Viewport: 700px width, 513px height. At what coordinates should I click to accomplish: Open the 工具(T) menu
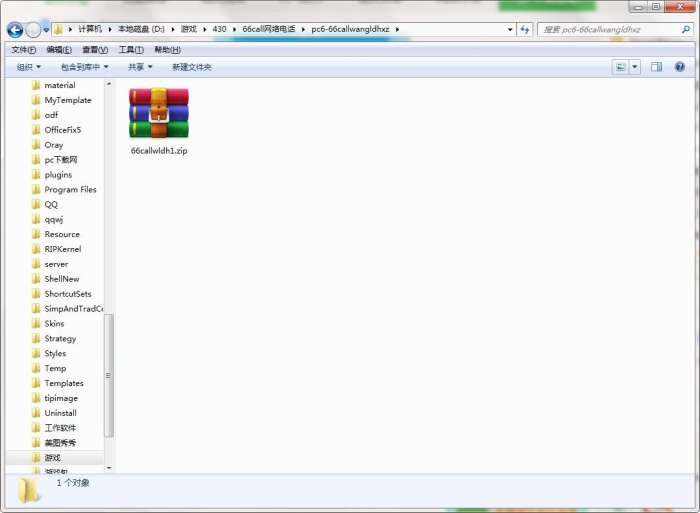[131, 50]
